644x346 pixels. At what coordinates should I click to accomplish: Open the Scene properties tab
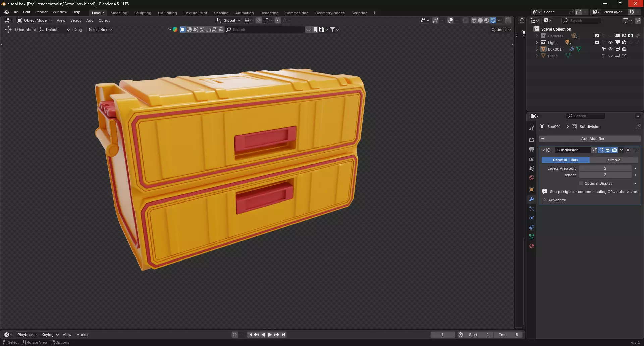click(532, 168)
